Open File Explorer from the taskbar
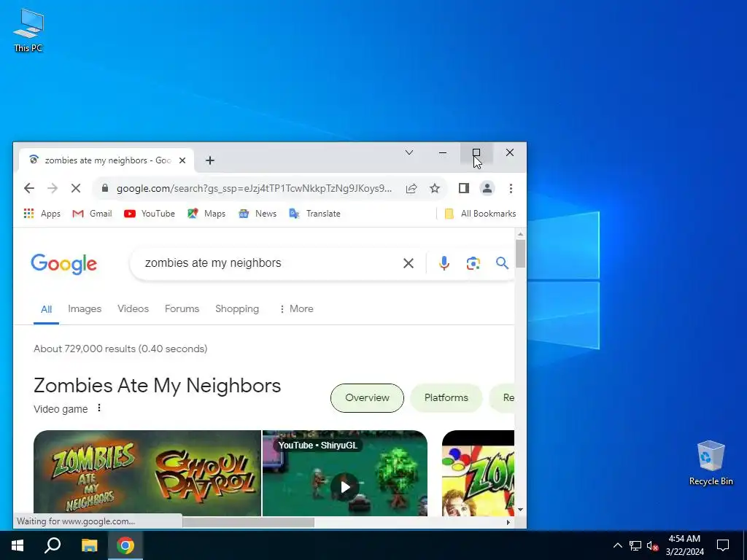 [x=89, y=545]
